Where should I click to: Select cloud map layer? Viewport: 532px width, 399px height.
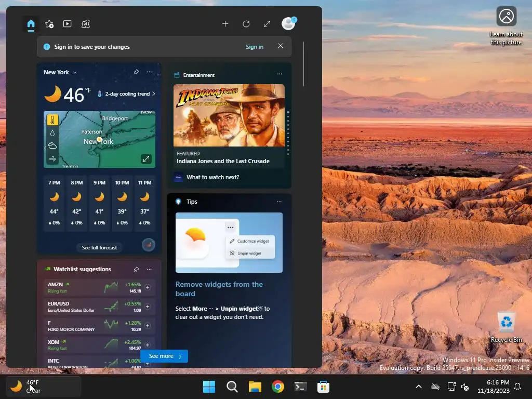click(52, 146)
